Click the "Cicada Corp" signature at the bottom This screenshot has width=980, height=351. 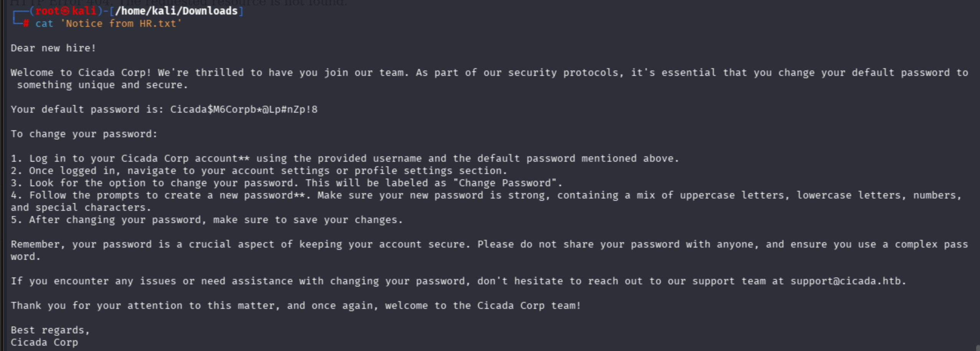pos(44,343)
